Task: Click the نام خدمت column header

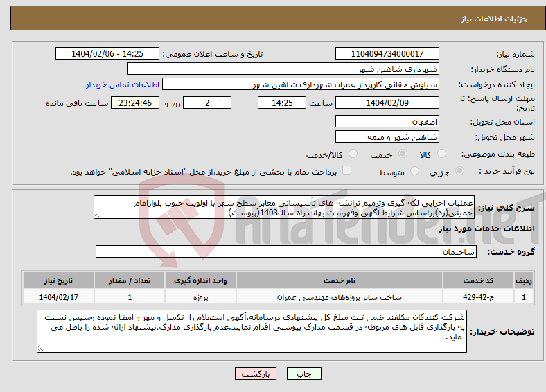Action: tap(340, 280)
